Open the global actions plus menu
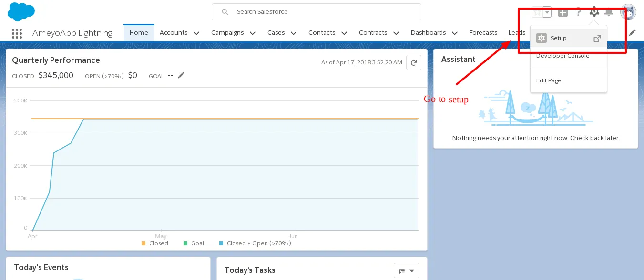 pyautogui.click(x=563, y=12)
